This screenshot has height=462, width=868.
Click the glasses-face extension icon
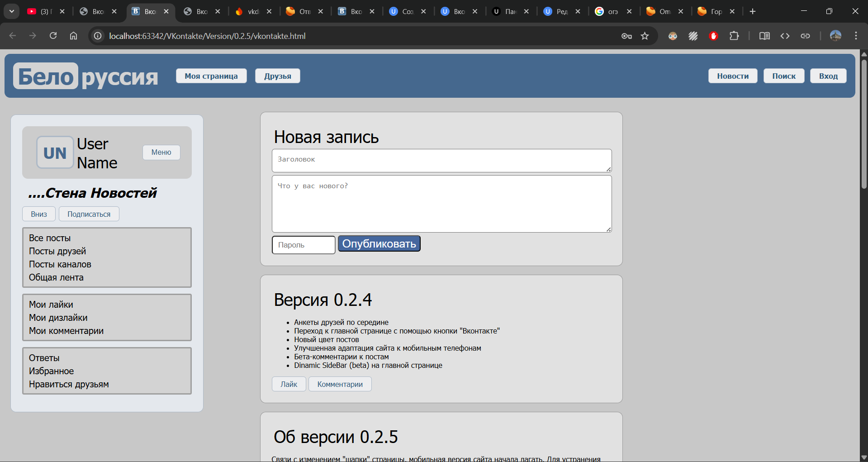[673, 36]
